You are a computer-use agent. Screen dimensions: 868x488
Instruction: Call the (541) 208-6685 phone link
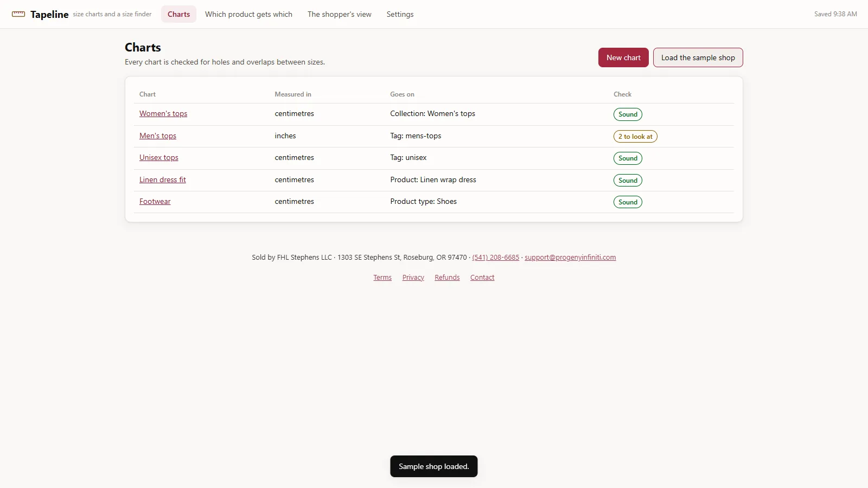click(496, 257)
